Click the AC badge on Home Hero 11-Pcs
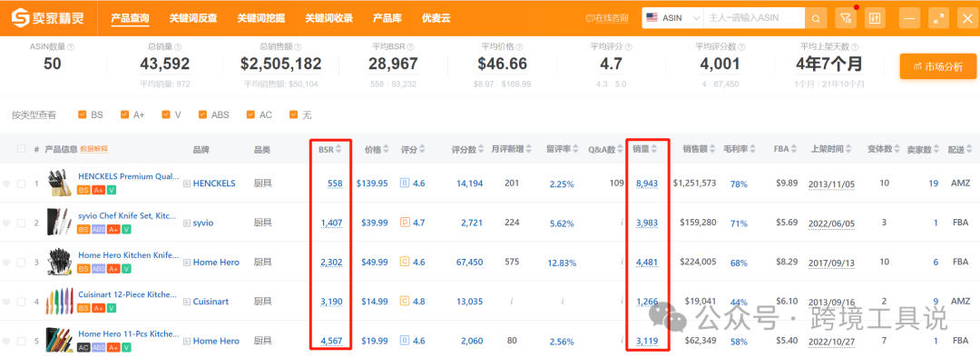The width and height of the screenshot is (980, 358). (x=83, y=347)
